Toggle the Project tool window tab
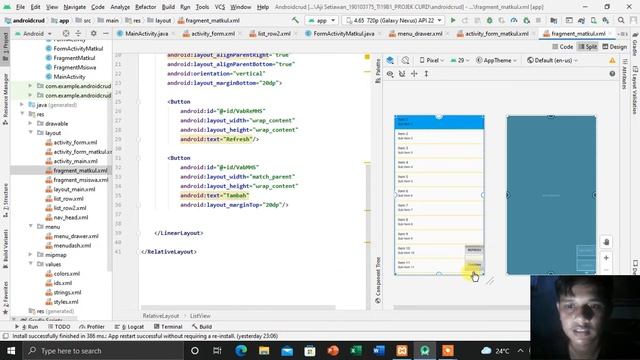 coord(5,46)
